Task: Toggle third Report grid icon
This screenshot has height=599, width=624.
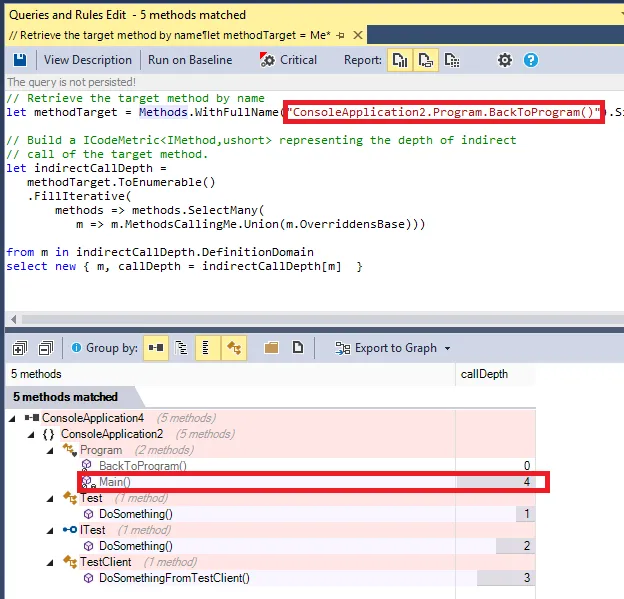Action: click(x=452, y=60)
